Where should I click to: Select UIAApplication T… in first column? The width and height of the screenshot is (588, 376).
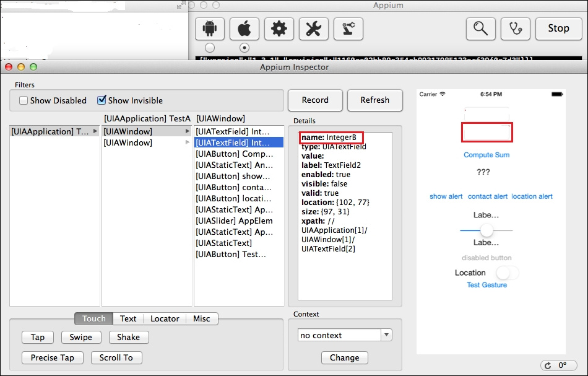(x=54, y=131)
